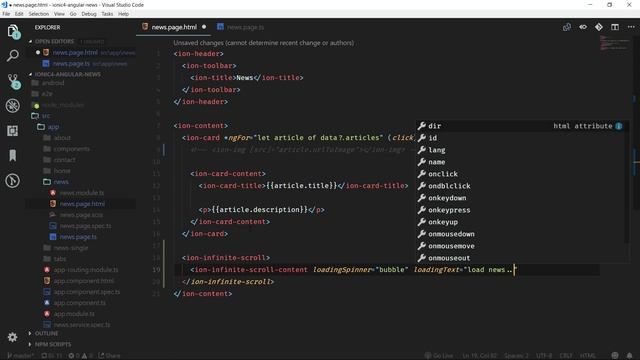Click Go Live in status bar
Image resolution: width=640 pixels, height=360 pixels.
click(439, 356)
